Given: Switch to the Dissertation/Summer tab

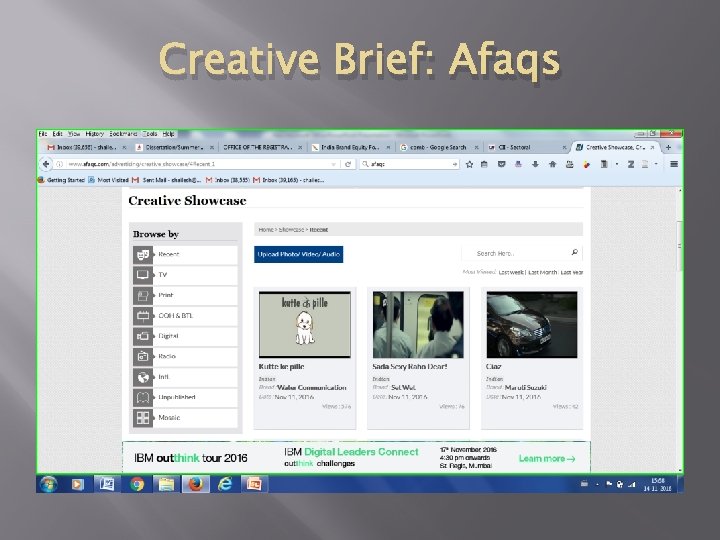Looking at the screenshot, I should click(x=174, y=147).
